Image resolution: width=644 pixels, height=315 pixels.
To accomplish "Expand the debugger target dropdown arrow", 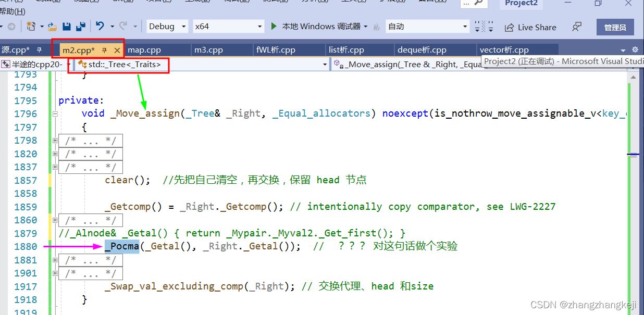I will point(366,26).
